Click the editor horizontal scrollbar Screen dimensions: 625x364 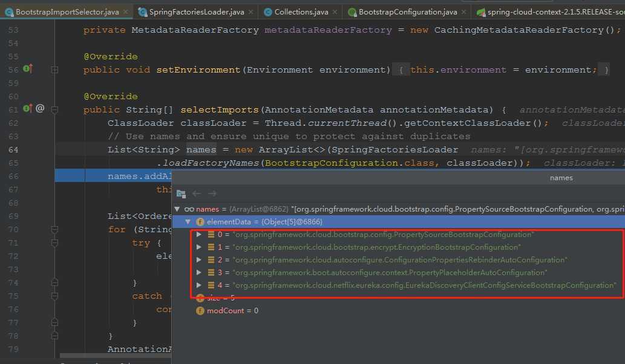click(116, 356)
